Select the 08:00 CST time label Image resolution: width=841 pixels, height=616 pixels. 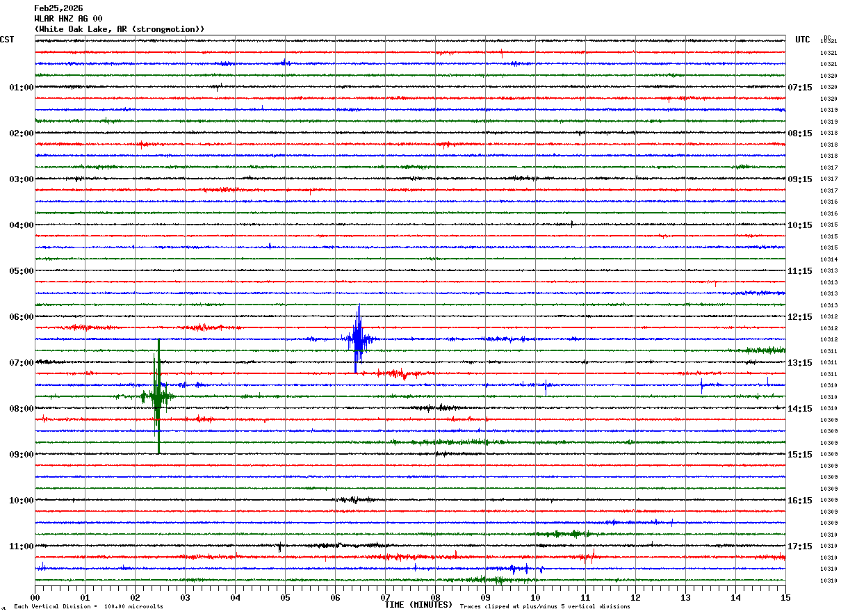pyautogui.click(x=22, y=409)
